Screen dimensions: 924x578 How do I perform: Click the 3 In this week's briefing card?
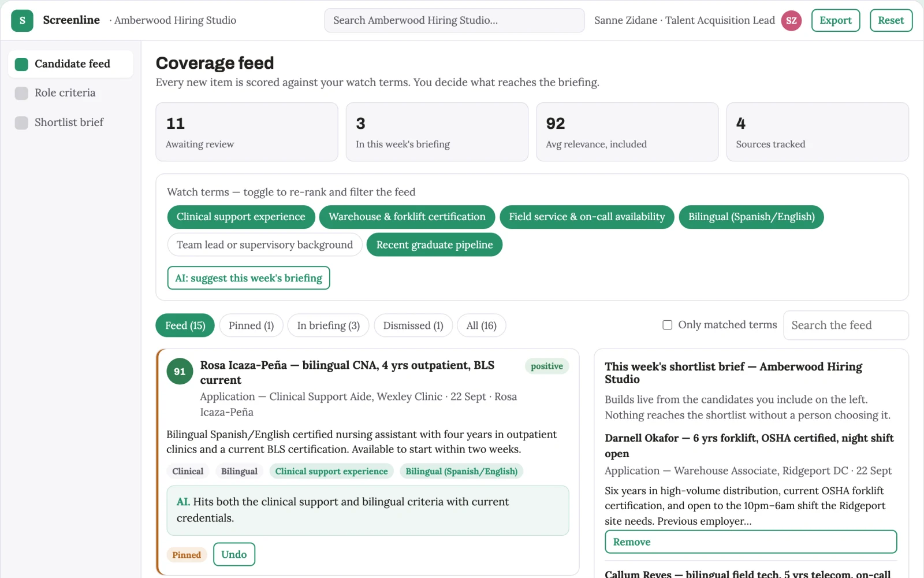pyautogui.click(x=437, y=132)
